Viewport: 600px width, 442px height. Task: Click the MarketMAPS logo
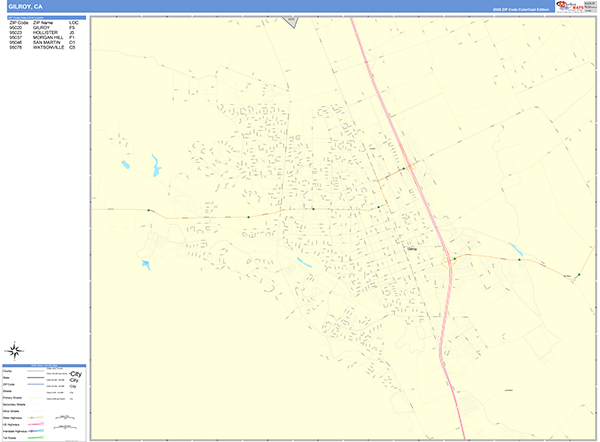point(570,6)
